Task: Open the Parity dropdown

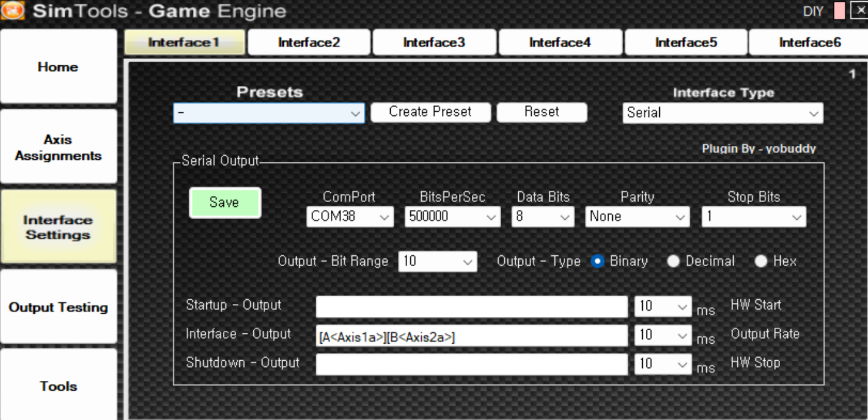Action: coord(637,216)
